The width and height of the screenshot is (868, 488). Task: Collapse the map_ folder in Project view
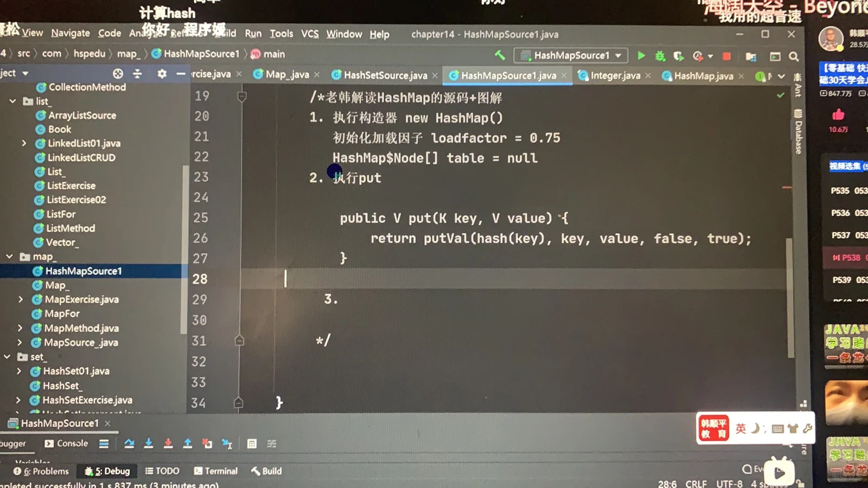(x=9, y=256)
